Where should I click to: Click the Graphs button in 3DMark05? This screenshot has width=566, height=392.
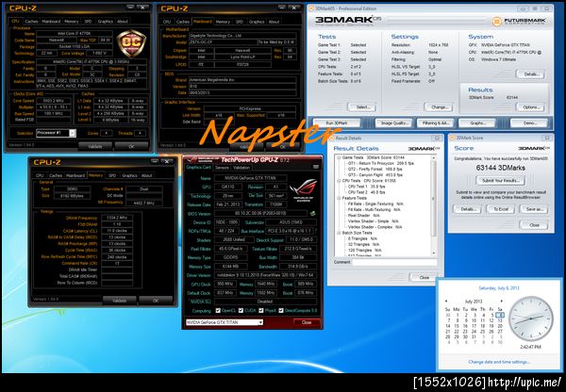pos(477,123)
